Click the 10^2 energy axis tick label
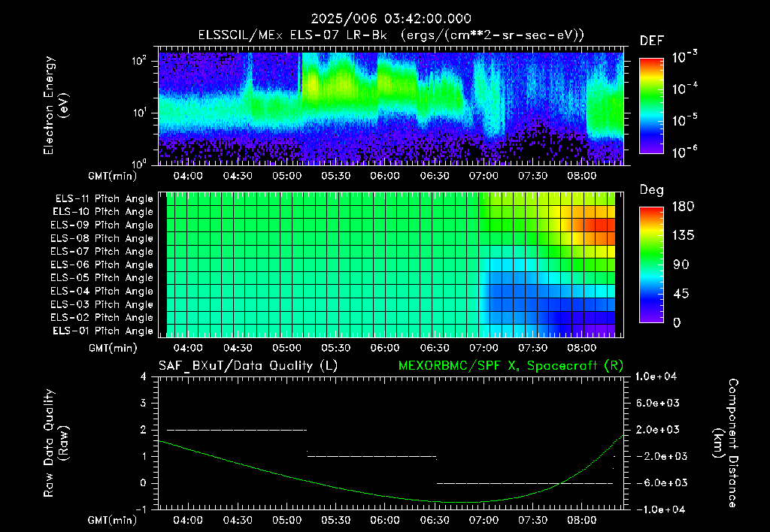Image resolution: width=770 pixels, height=532 pixels. [x=139, y=61]
